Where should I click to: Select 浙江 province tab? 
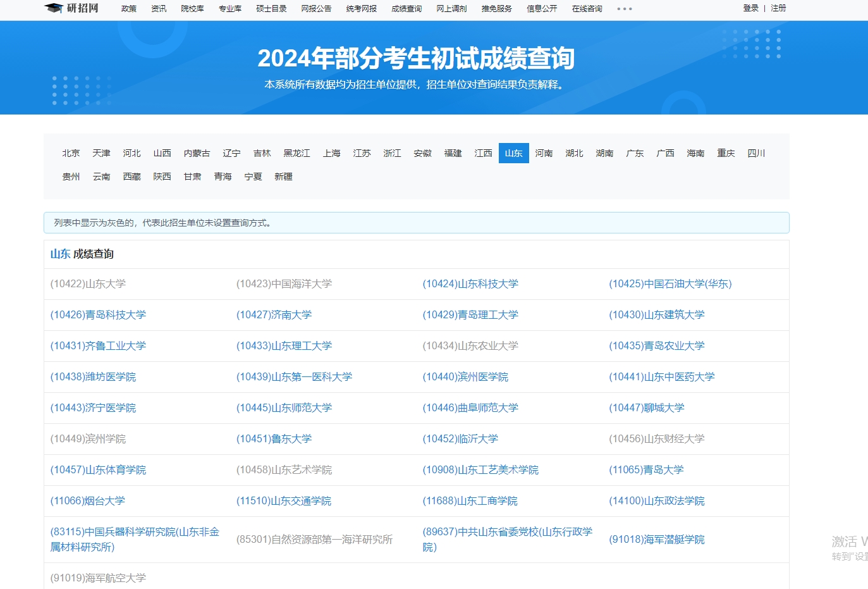point(392,153)
